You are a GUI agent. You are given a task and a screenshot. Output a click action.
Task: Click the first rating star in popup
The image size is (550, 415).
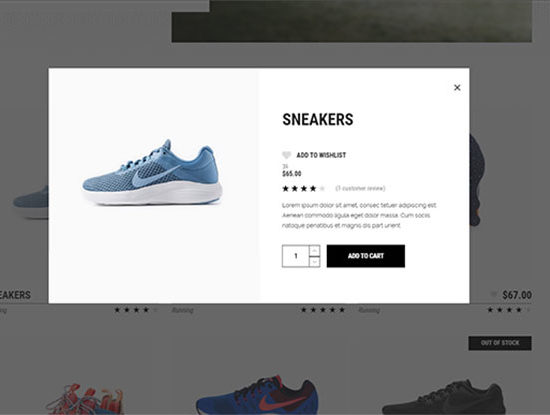coord(286,189)
